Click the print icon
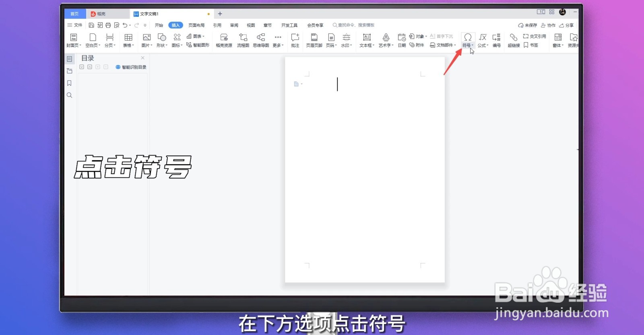The height and width of the screenshot is (335, 644). (x=108, y=25)
